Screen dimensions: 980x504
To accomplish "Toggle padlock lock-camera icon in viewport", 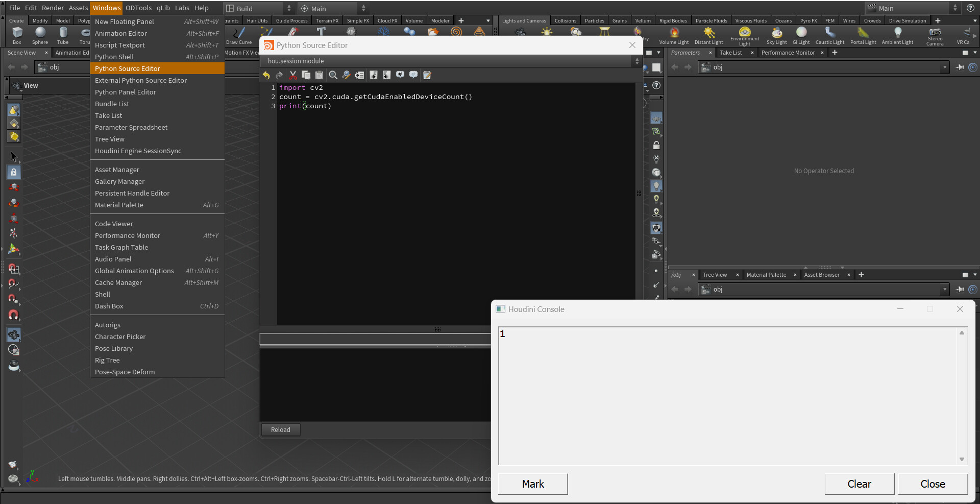I will tap(656, 146).
